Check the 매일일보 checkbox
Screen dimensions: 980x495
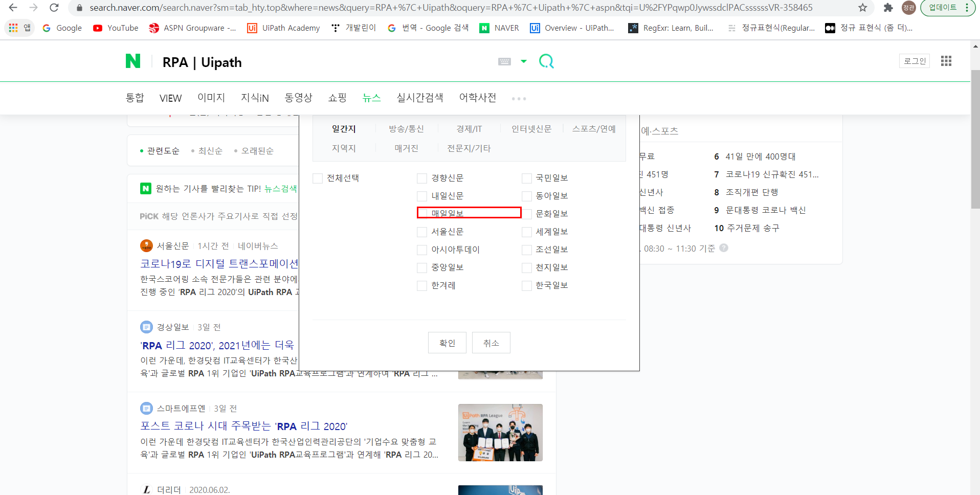422,214
